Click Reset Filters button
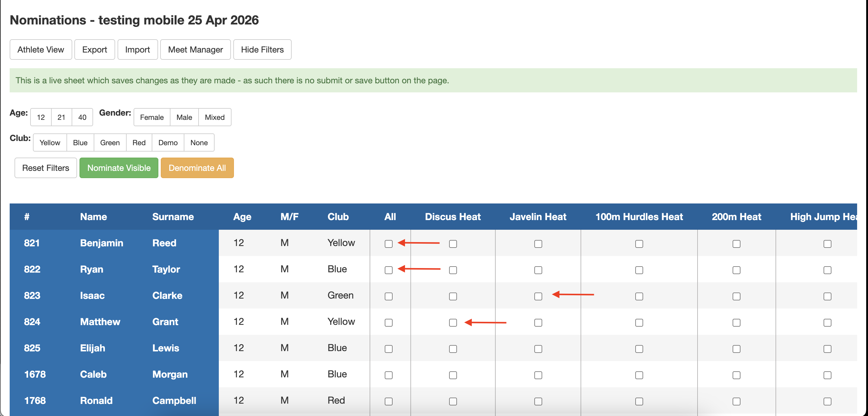Screen dimensions: 868x416 [x=46, y=168]
